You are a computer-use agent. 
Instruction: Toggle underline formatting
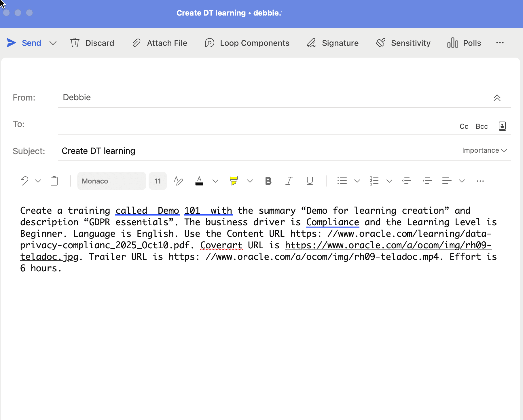(310, 181)
